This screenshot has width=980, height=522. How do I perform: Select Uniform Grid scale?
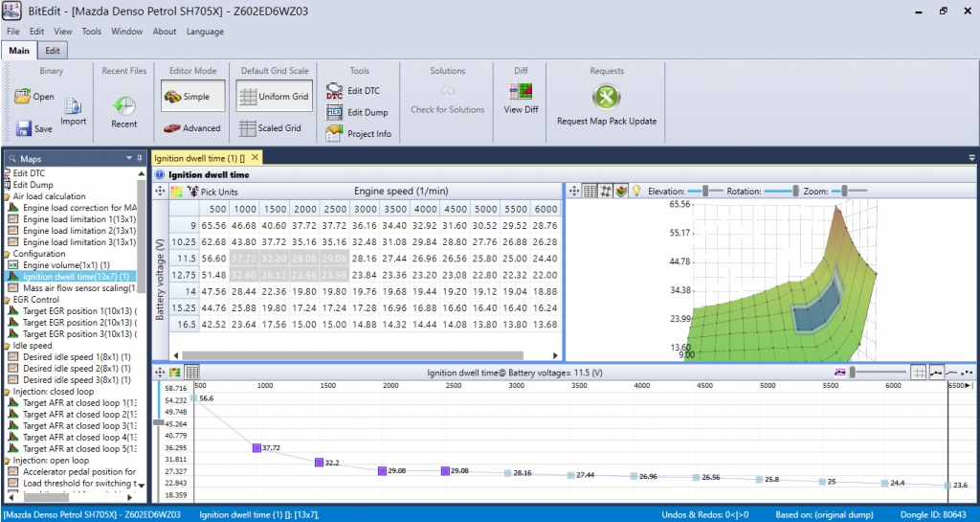pyautogui.click(x=275, y=97)
